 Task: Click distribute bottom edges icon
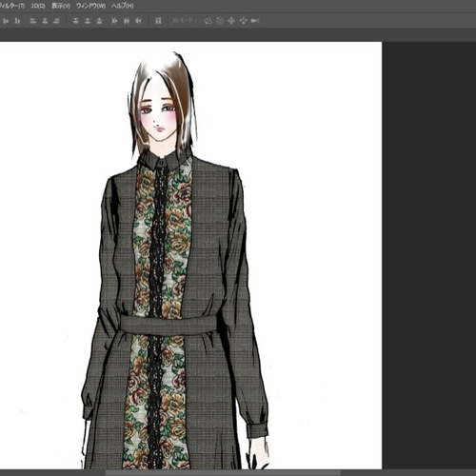99,21
